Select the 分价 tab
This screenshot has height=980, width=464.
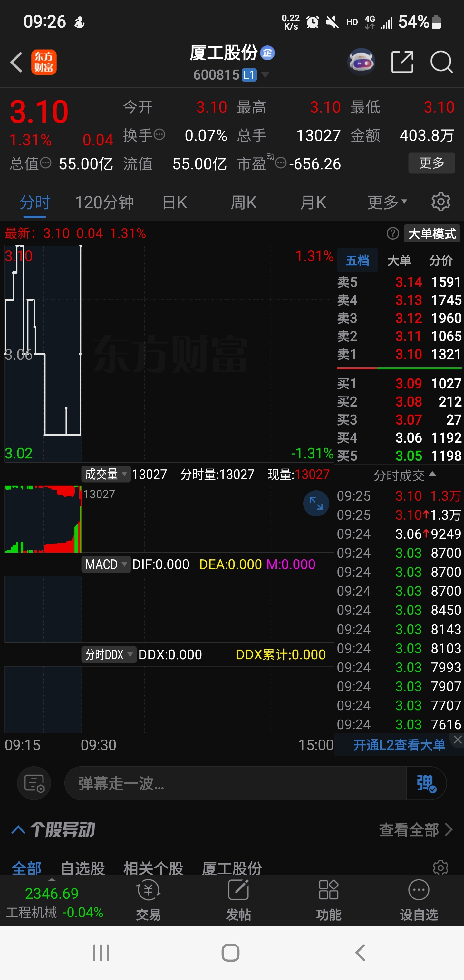441,260
